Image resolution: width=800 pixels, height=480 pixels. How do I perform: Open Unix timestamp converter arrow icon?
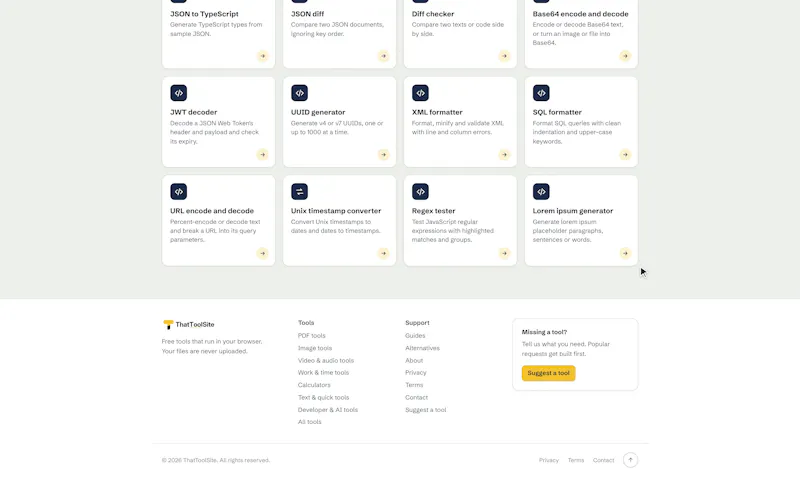point(384,254)
